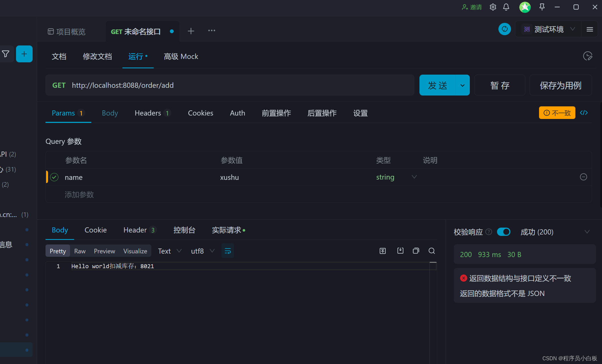Click the invite (邀请) button
602x364 pixels.
click(x=472, y=7)
